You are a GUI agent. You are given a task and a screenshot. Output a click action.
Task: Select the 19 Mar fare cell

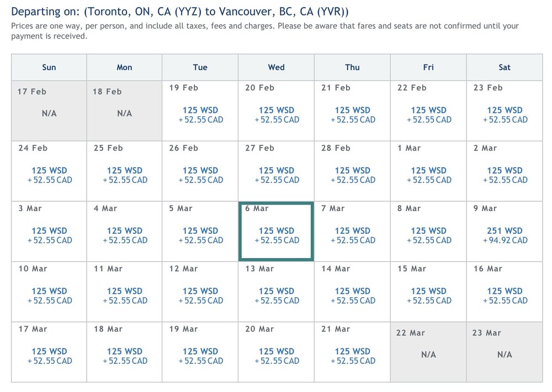pos(200,356)
